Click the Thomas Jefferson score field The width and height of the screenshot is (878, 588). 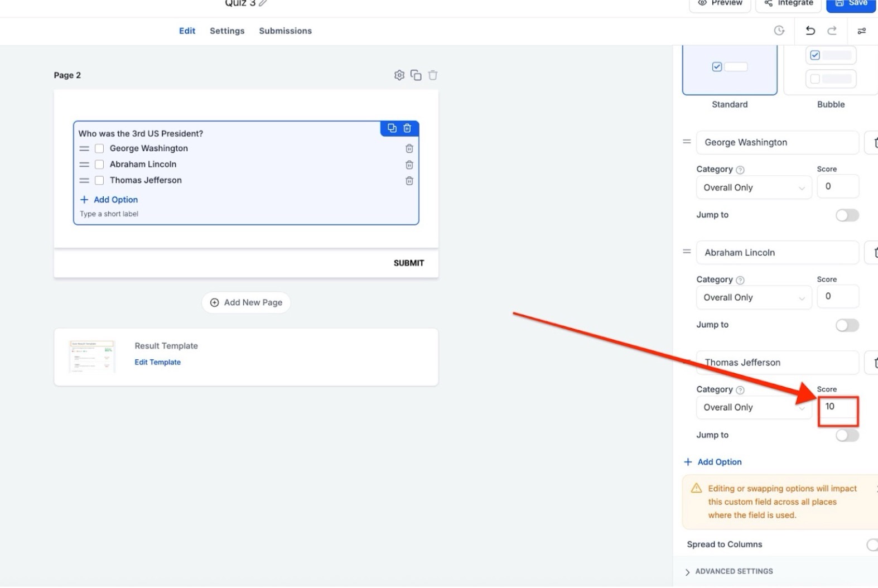point(838,407)
